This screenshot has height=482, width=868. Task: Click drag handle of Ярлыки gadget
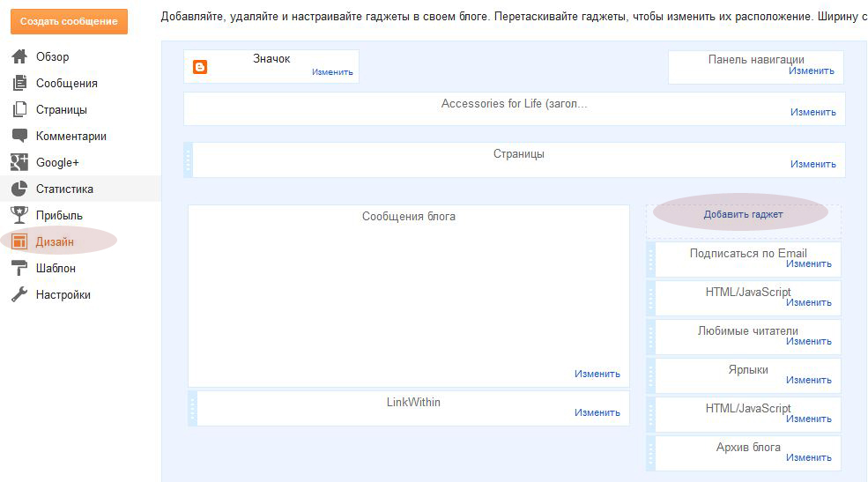(651, 375)
